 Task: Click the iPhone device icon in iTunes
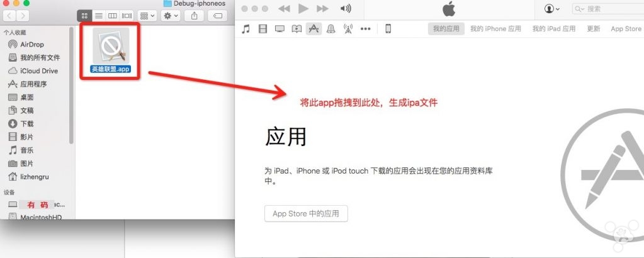pos(388,29)
